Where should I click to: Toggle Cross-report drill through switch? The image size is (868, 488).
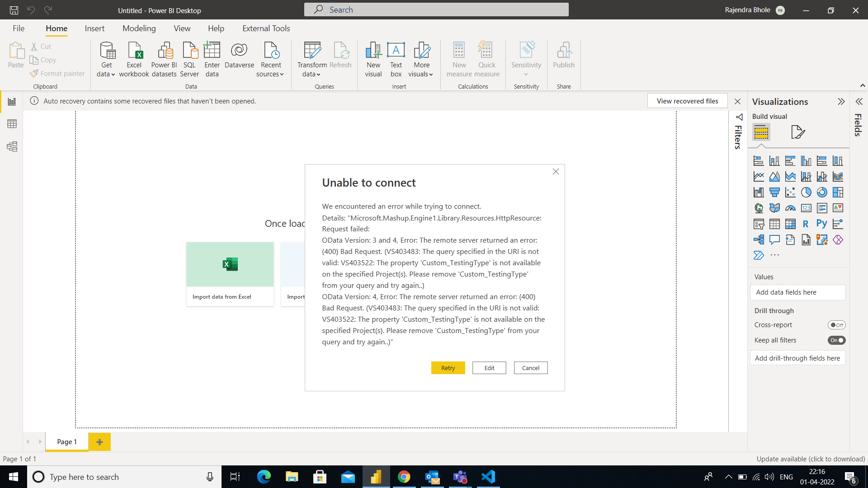[837, 325]
